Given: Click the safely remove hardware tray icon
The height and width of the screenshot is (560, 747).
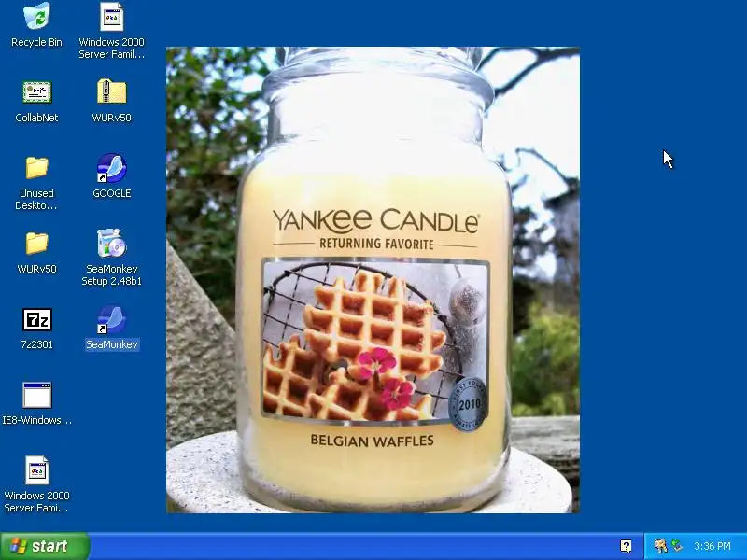Looking at the screenshot, I should click(x=676, y=546).
